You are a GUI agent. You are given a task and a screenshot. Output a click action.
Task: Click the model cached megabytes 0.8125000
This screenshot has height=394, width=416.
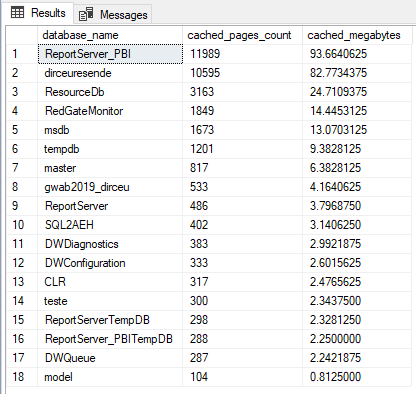(357, 377)
